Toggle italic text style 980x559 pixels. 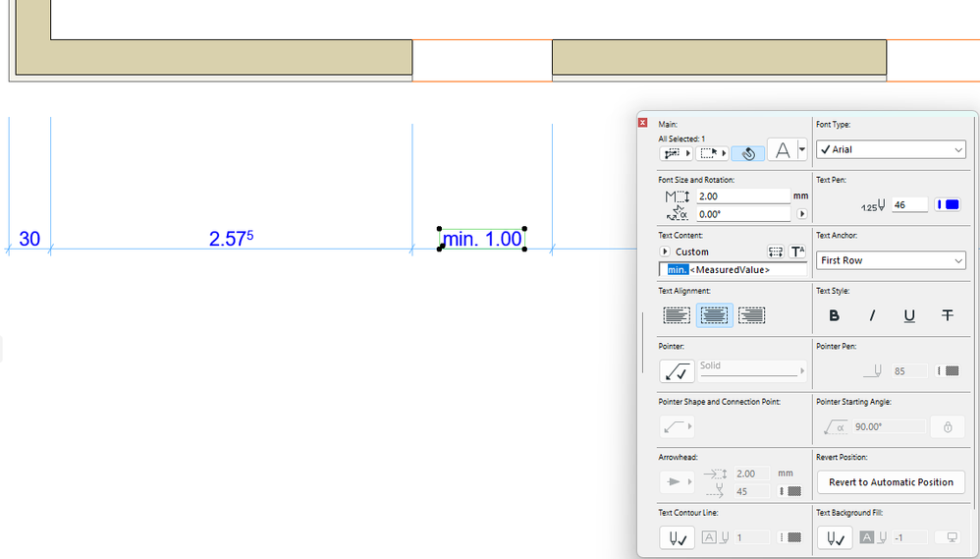872,315
